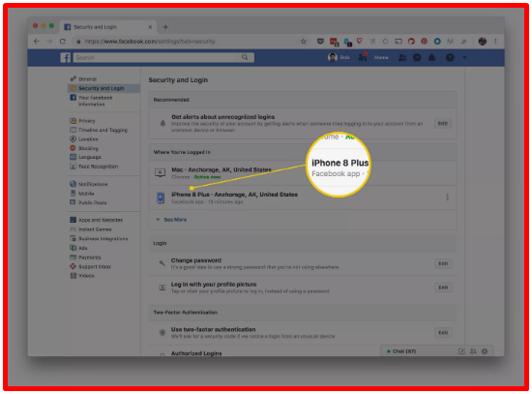
Task: Open Rob's profile in header
Action: pos(339,57)
